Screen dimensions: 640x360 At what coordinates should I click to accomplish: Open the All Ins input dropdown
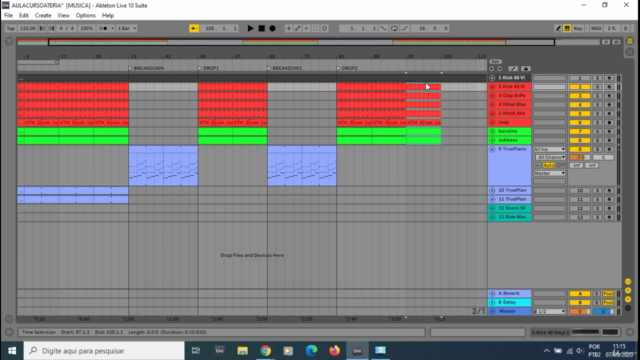tap(549, 149)
